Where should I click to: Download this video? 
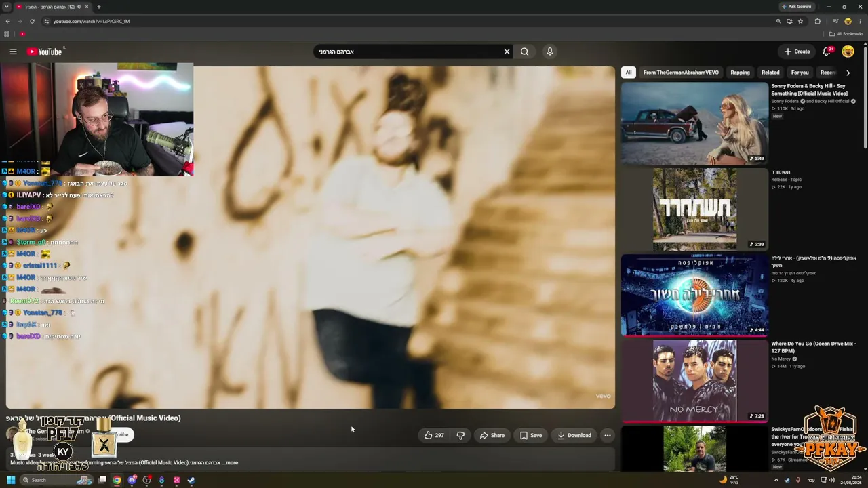point(574,435)
